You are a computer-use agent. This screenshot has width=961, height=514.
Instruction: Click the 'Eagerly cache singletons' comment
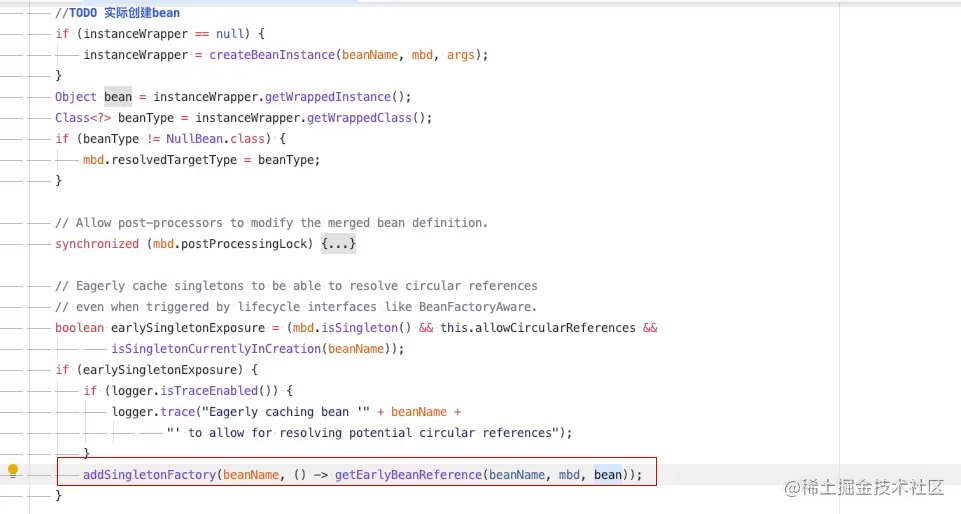(x=296, y=286)
